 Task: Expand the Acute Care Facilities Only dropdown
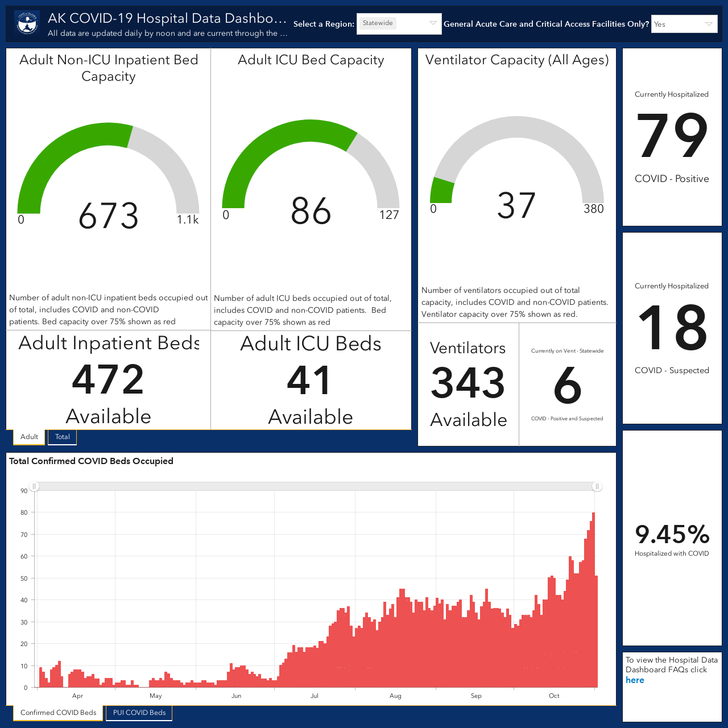pyautogui.click(x=684, y=24)
